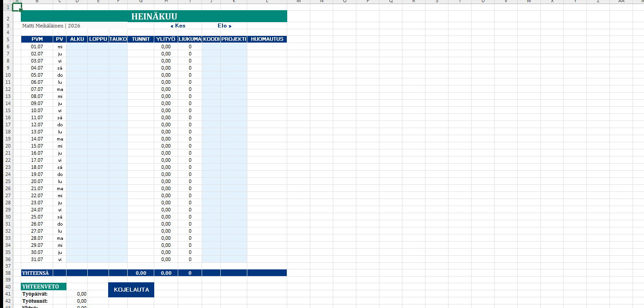Viewport: 644px width, 308px height.
Task: Select the HEINÄKUU title banner
Action: tap(154, 17)
